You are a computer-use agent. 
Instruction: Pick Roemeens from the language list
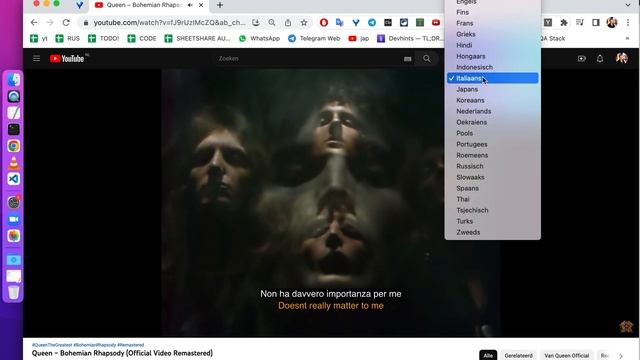492,155
